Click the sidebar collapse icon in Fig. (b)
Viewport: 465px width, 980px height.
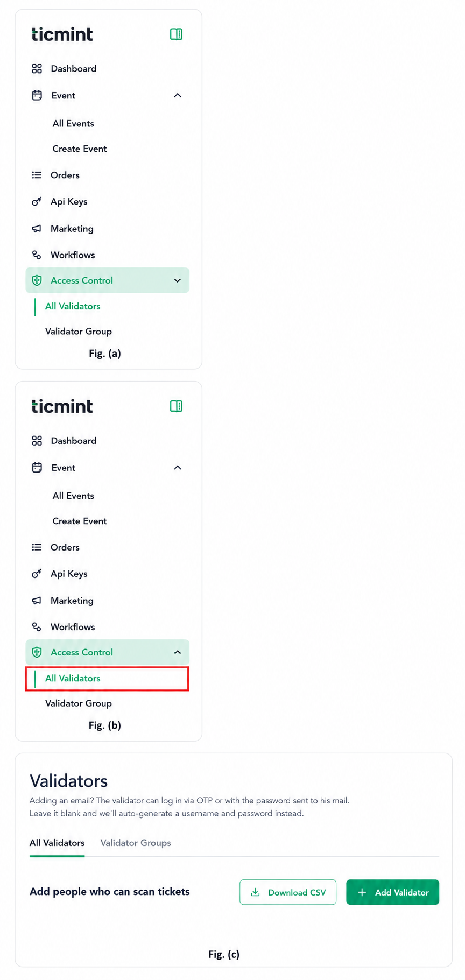(x=176, y=406)
